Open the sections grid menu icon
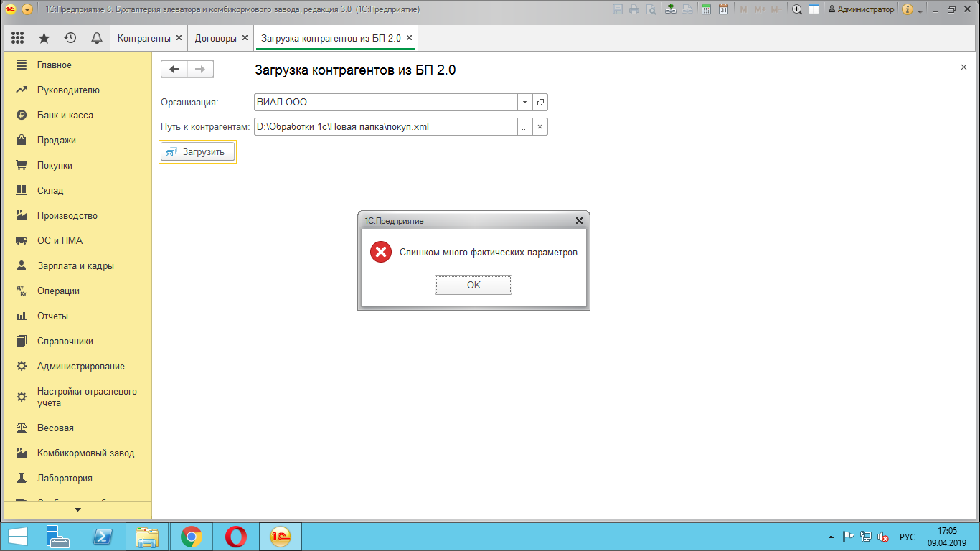This screenshot has width=980, height=551. pos(18,38)
